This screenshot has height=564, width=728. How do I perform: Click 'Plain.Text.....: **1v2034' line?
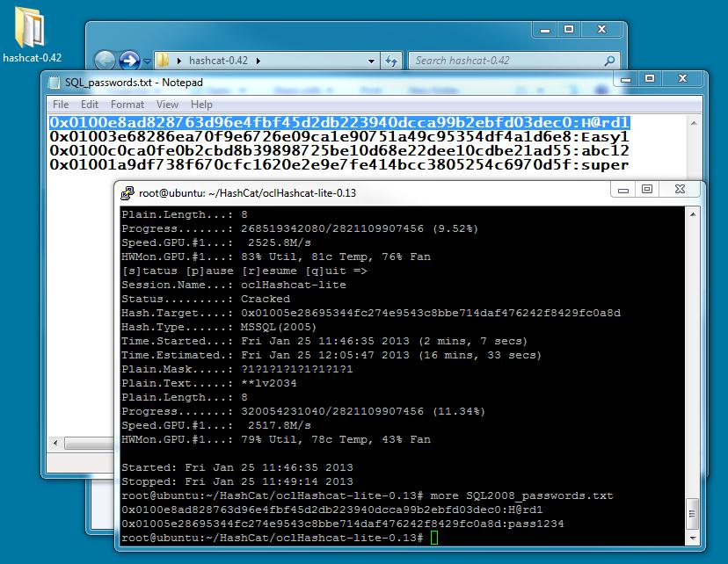(209, 383)
